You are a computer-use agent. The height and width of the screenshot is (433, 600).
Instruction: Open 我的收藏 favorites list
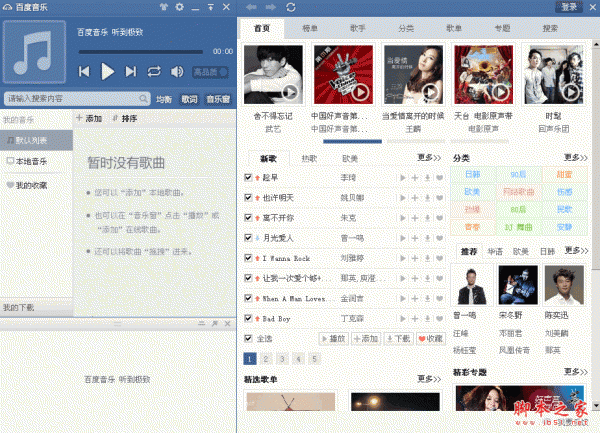point(36,186)
